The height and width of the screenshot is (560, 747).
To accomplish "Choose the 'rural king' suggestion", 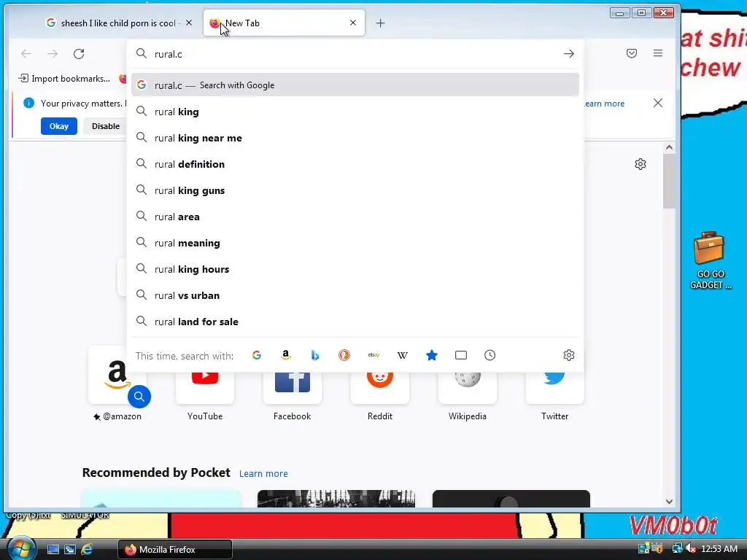I will 355,112.
